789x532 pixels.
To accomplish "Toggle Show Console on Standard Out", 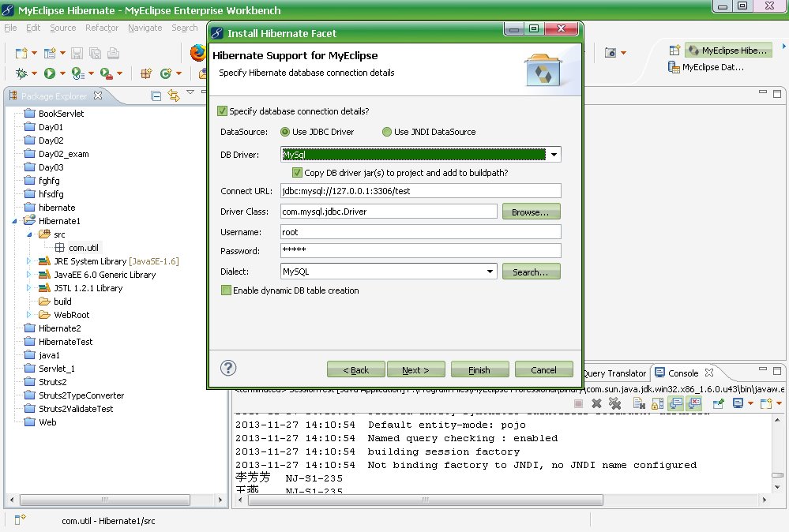I will (676, 403).
